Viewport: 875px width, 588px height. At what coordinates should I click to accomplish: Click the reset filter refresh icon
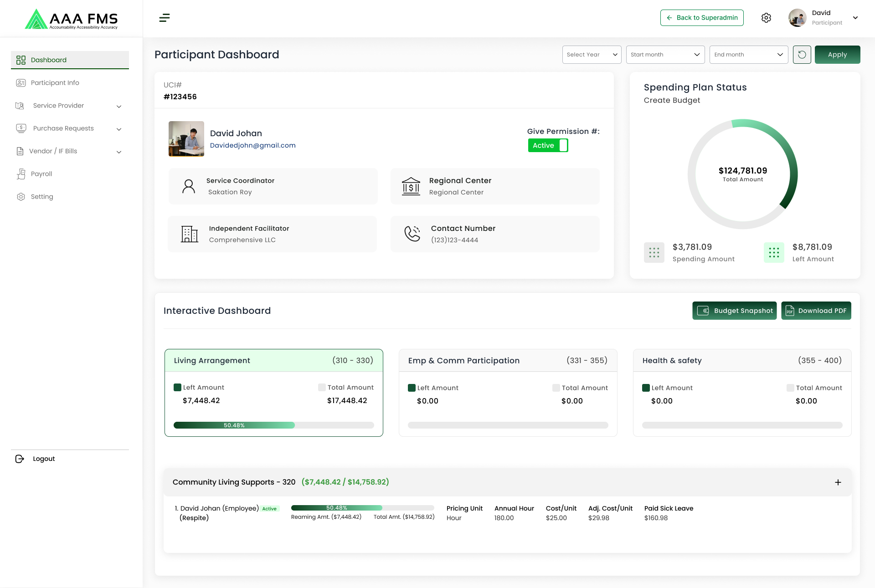pos(802,55)
